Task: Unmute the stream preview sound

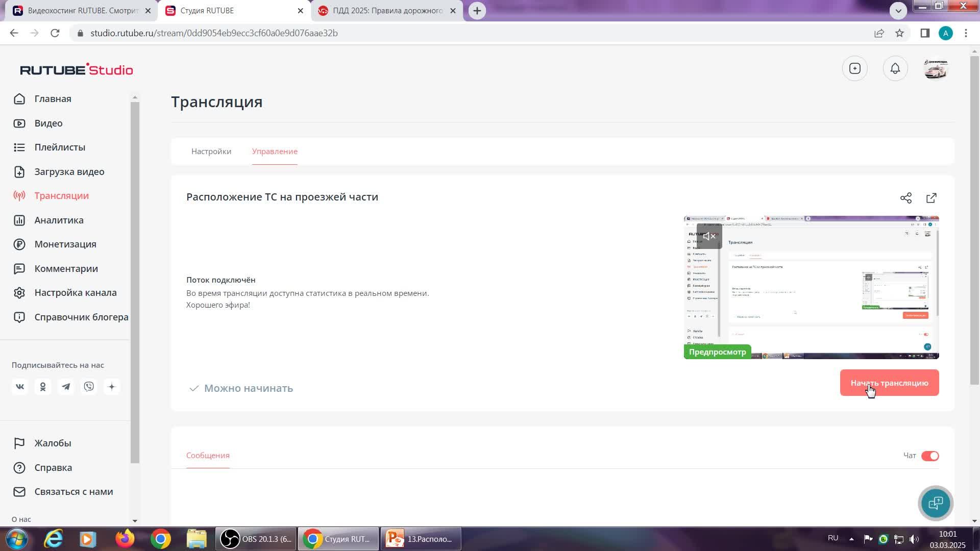Action: tap(709, 236)
